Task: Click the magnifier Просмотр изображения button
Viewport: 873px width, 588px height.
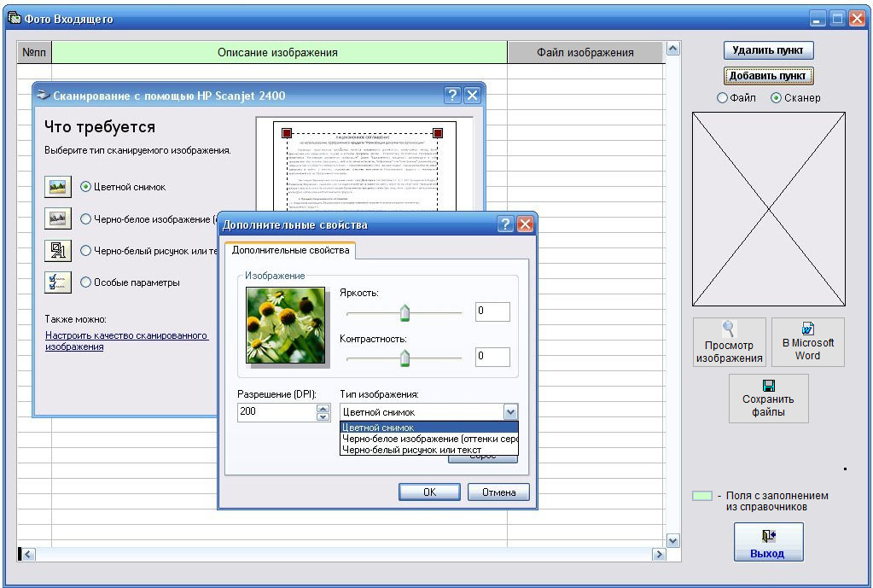Action: point(730,342)
